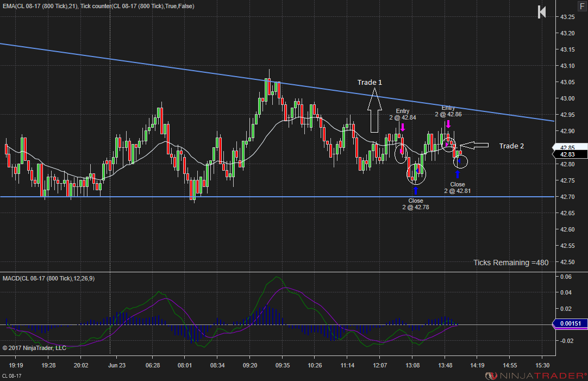588x381 pixels.
Task: Select the 42.85 price marker on axis
Action: tap(570, 147)
